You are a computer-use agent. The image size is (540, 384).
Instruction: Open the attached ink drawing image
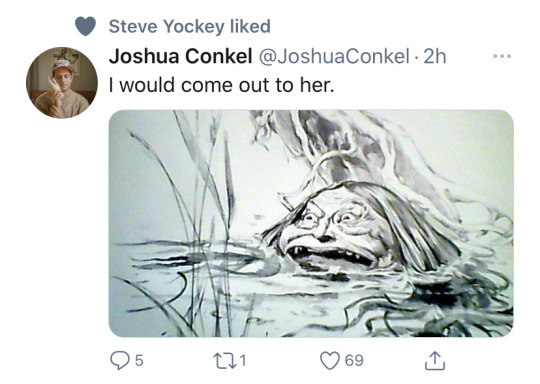point(311,223)
